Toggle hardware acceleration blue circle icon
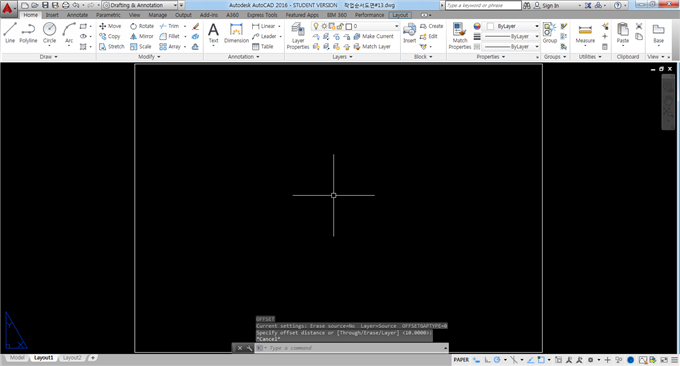The height and width of the screenshot is (366, 680). tap(631, 360)
